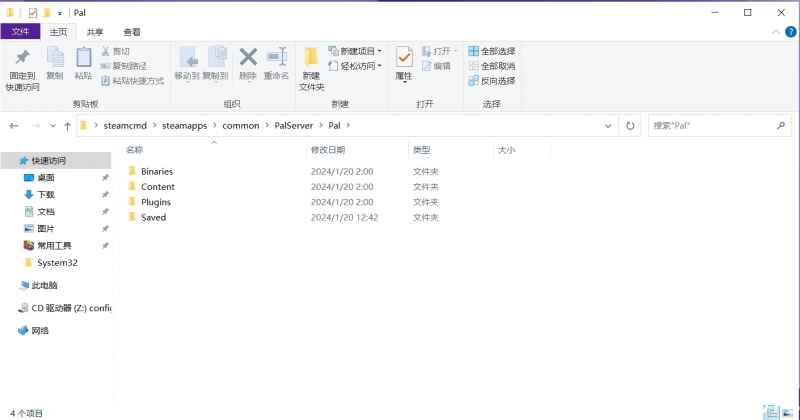The image size is (800, 420).
Task: Open Easy Access (轻松访问) dropdown
Action: (x=355, y=66)
